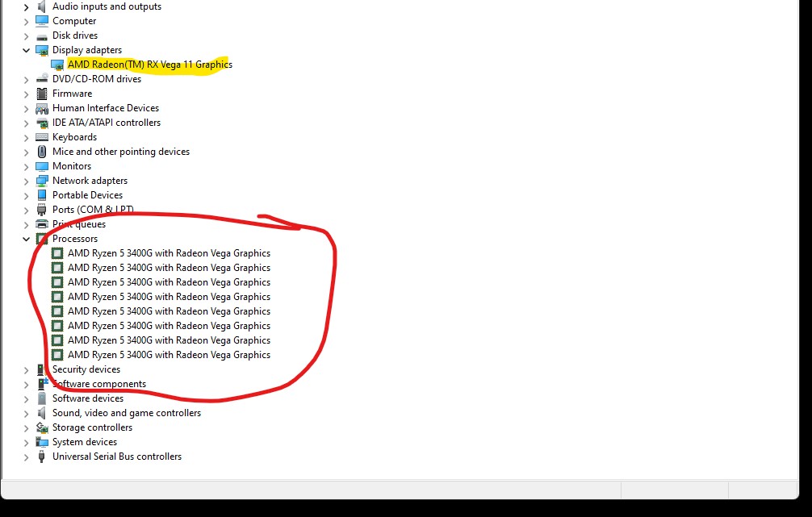Click the Disk drives device icon
The width and height of the screenshot is (812, 517).
tap(42, 35)
